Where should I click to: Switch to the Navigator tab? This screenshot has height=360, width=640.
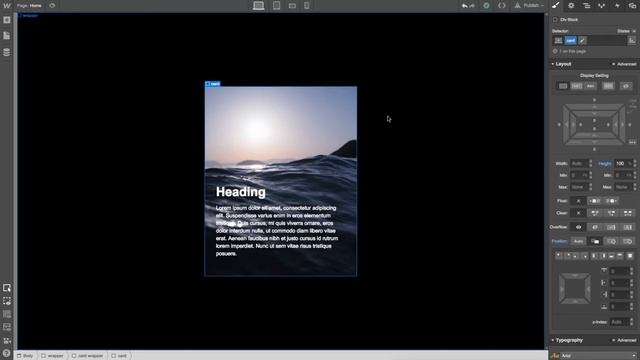[587, 6]
